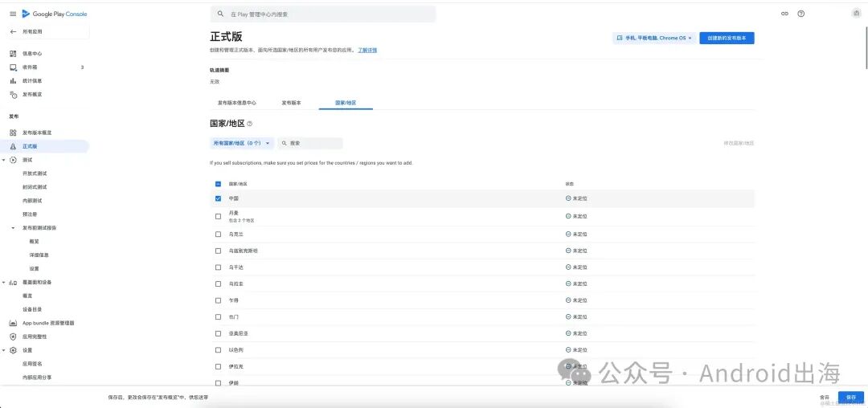Click the 创建新的发布版本 button

click(x=727, y=38)
